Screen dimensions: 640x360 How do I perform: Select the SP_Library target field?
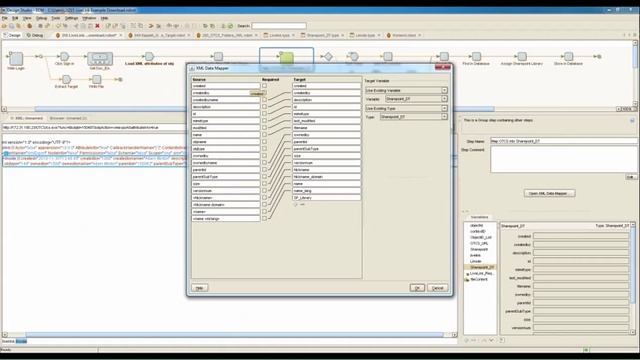(x=327, y=198)
